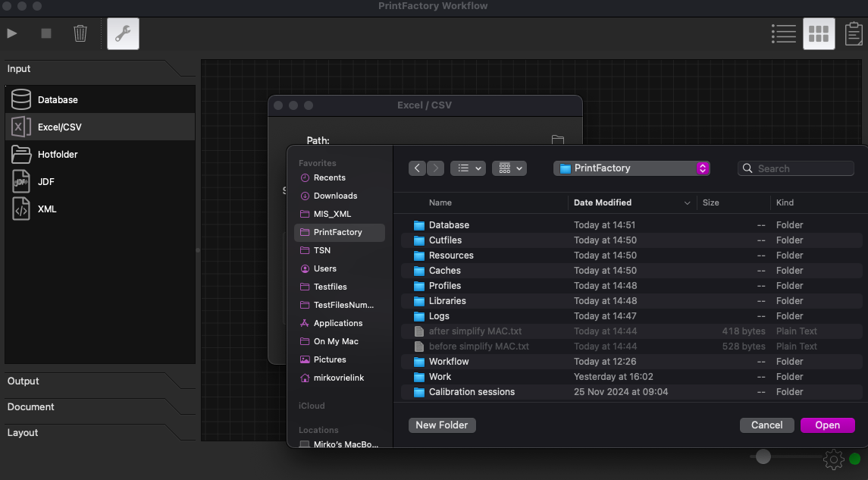
Task: Adjust the zoom slider at bottom right
Action: pyautogui.click(x=763, y=456)
